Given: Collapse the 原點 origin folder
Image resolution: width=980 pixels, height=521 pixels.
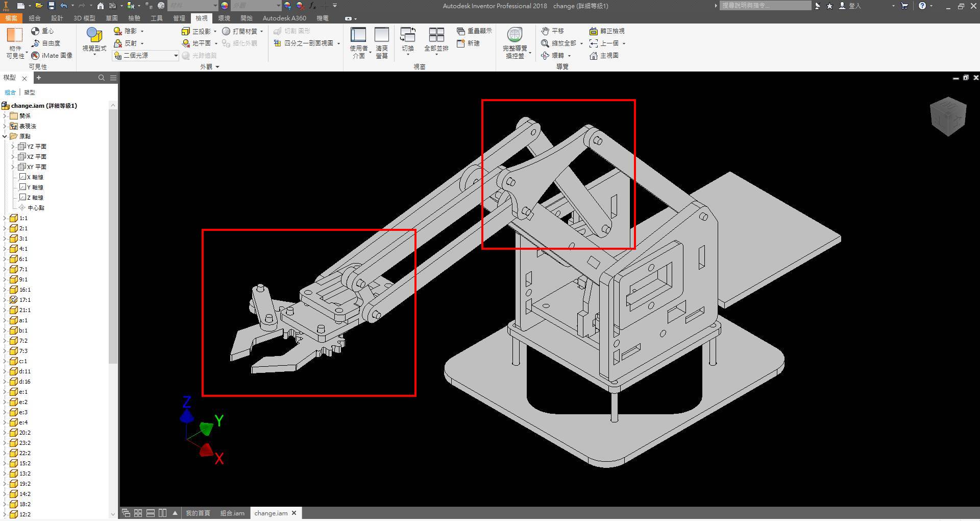Looking at the screenshot, I should coord(5,136).
